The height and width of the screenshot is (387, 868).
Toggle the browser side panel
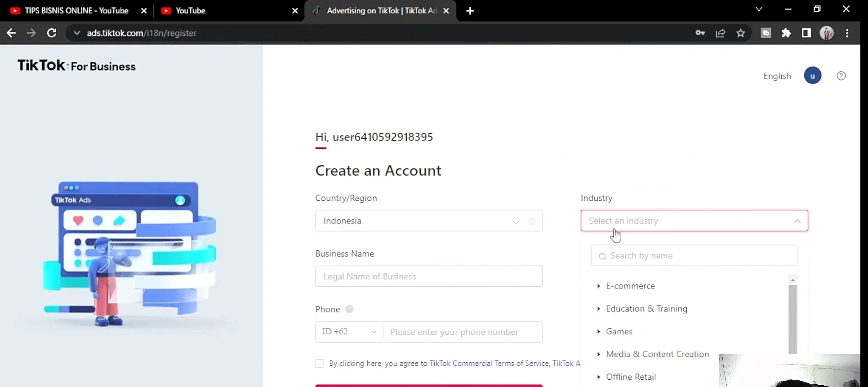pyautogui.click(x=806, y=33)
